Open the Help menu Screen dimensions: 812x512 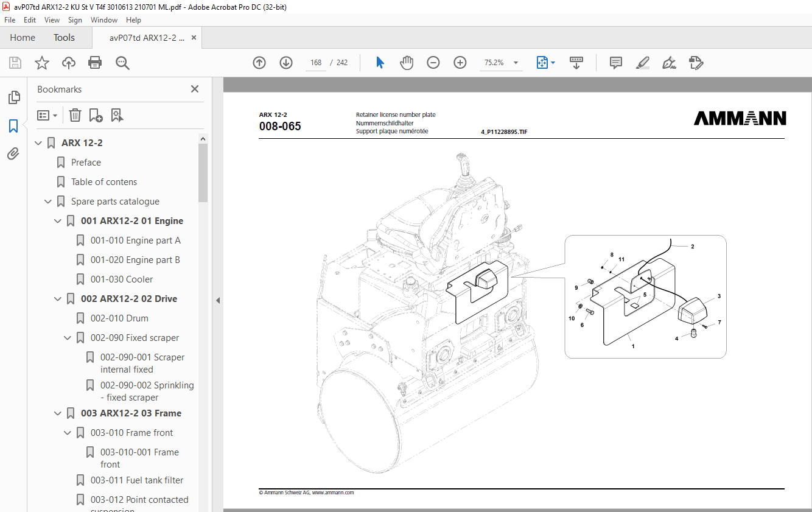133,20
